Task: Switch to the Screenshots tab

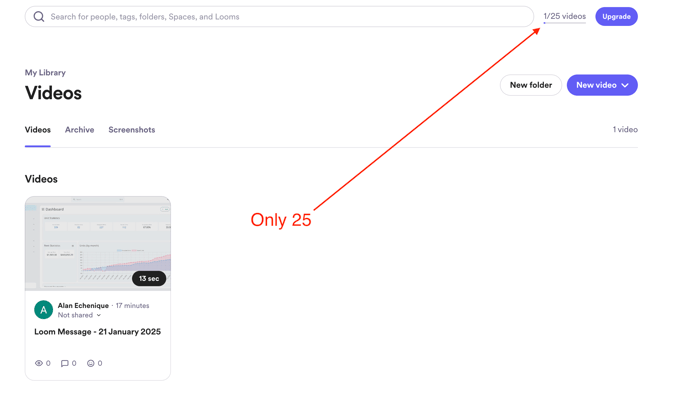Action: [132, 130]
